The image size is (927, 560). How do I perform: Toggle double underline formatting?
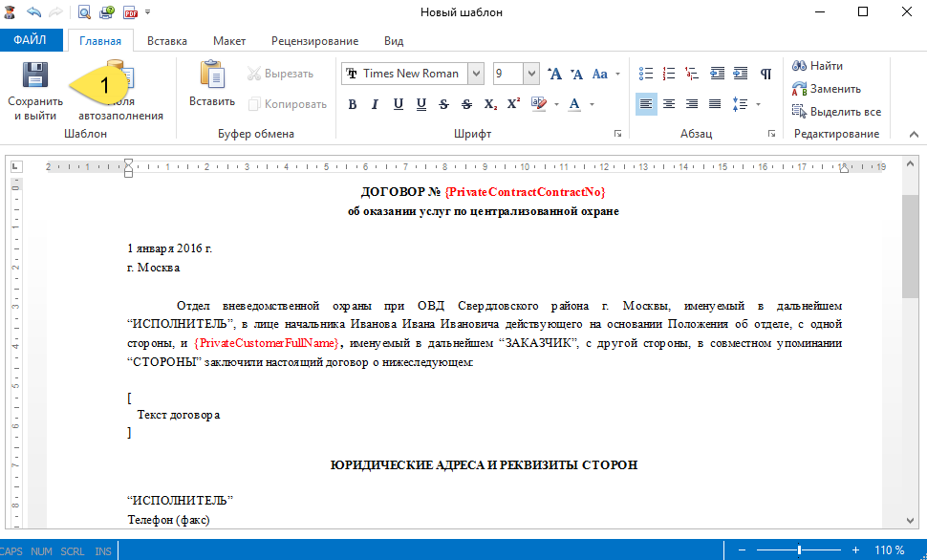(420, 105)
